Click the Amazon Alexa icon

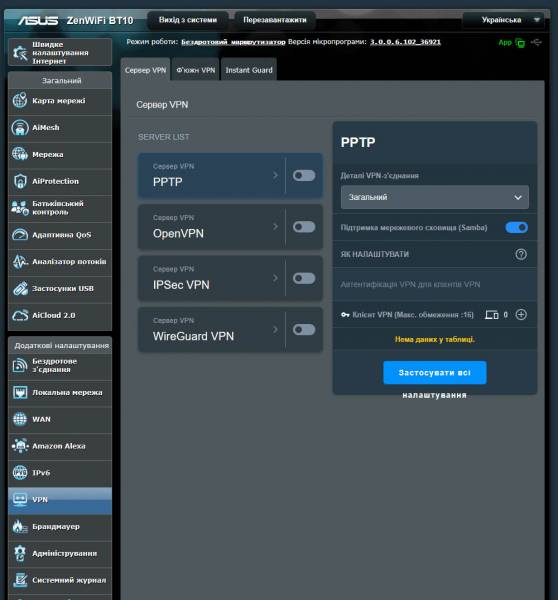[20, 446]
